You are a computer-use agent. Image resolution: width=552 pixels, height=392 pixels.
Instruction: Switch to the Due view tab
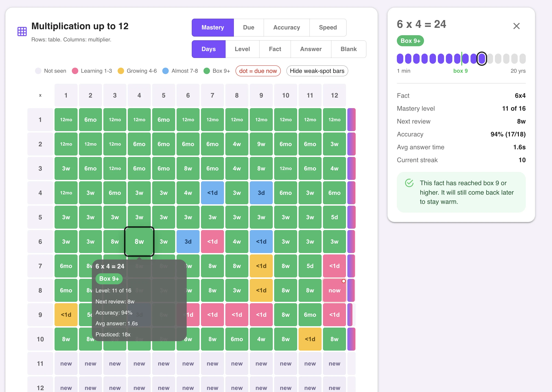(248, 28)
